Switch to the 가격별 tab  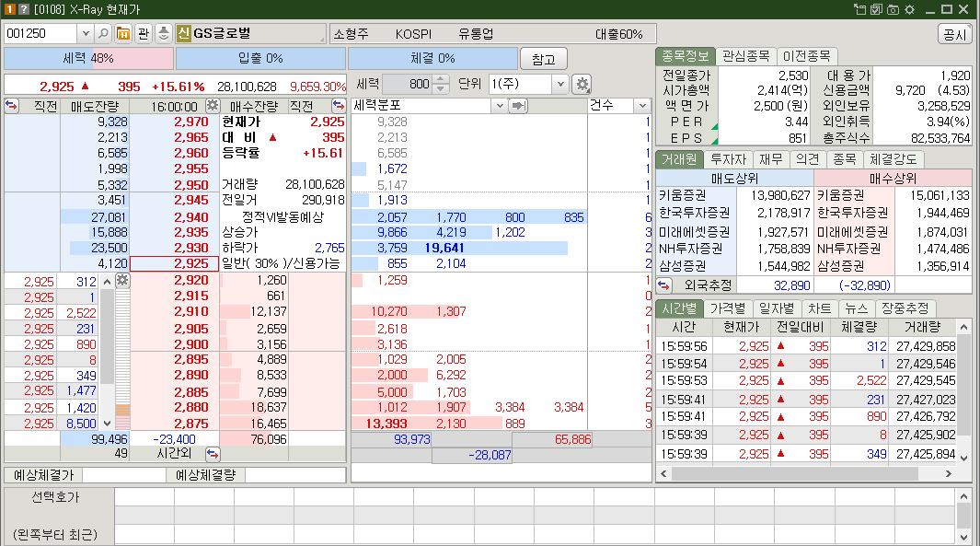[728, 308]
